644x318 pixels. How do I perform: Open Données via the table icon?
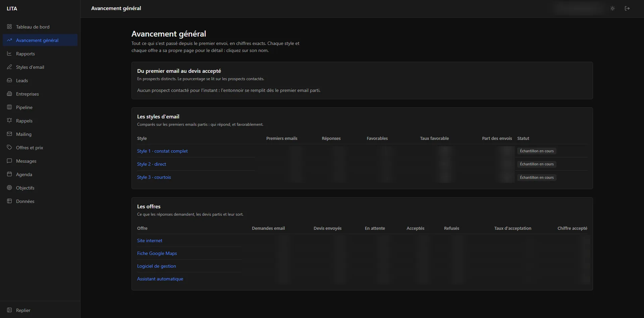coord(9,201)
